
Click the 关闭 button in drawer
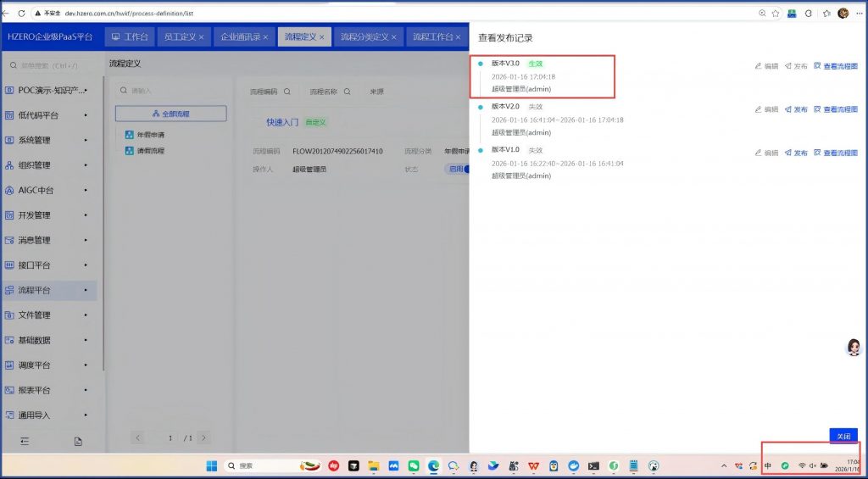(843, 436)
